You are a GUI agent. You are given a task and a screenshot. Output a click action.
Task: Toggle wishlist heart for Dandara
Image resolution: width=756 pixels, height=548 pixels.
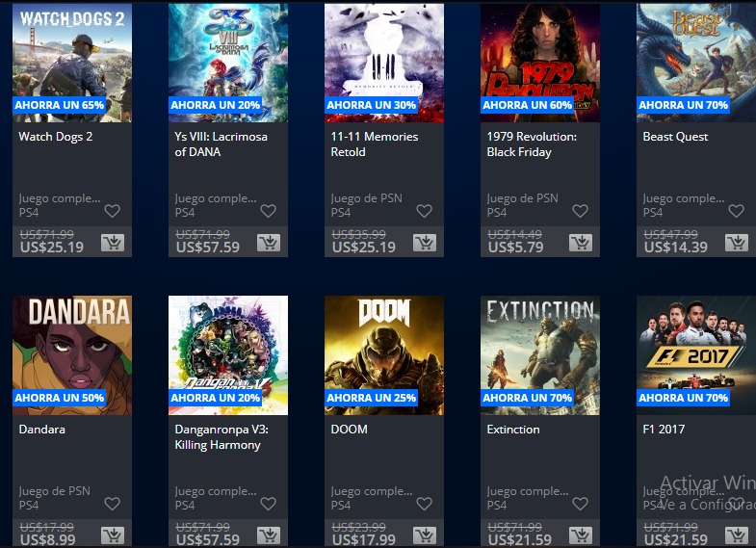click(113, 504)
